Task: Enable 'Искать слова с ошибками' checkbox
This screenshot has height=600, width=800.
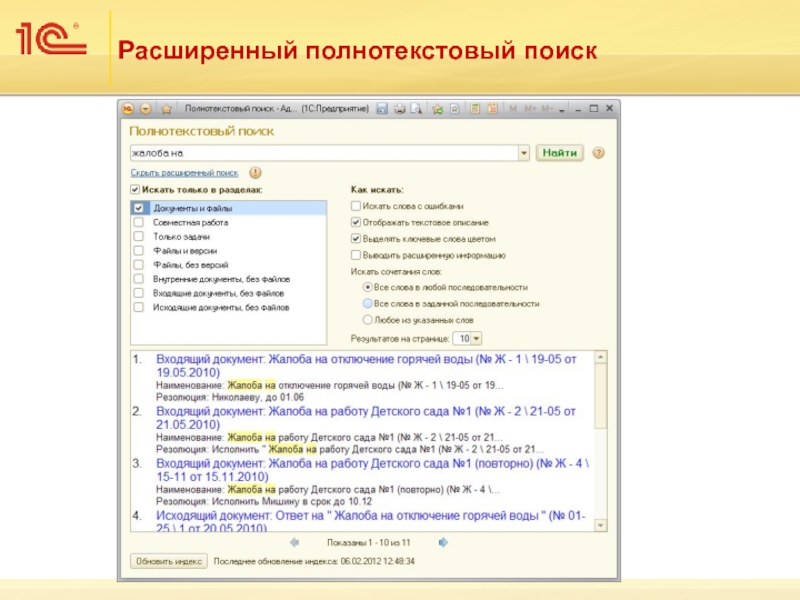Action: [x=355, y=205]
